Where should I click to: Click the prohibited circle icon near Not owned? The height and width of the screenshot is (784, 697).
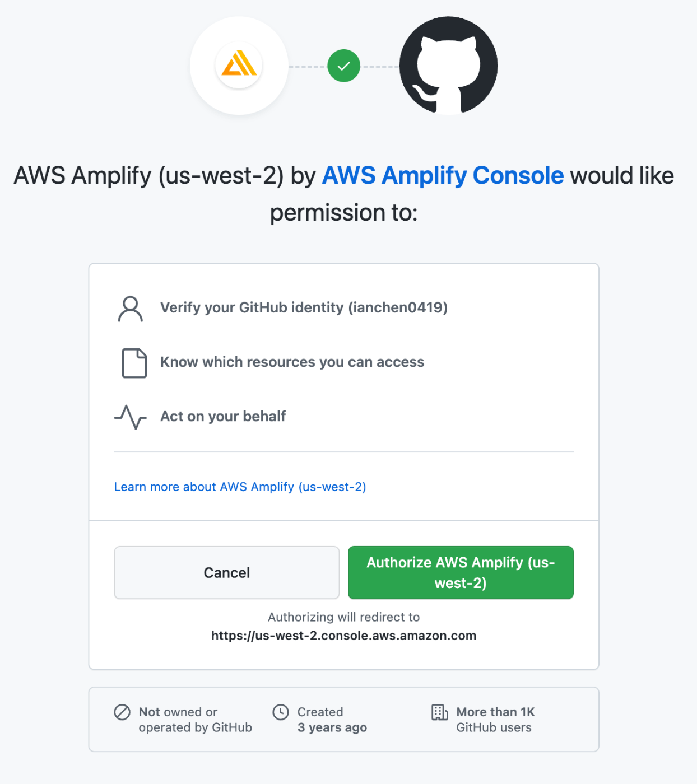tap(122, 712)
